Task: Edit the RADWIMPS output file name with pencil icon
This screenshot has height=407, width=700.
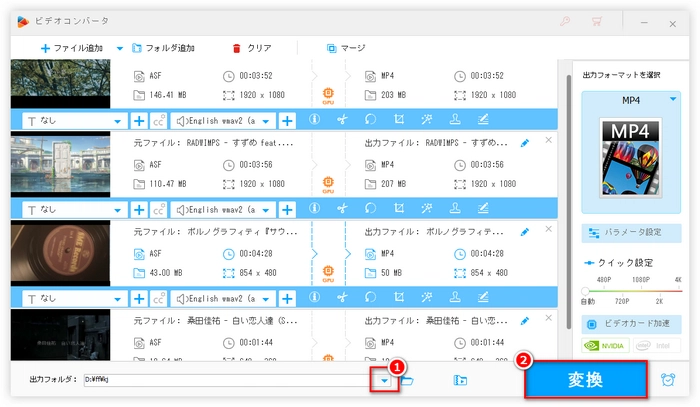Action: coord(526,143)
